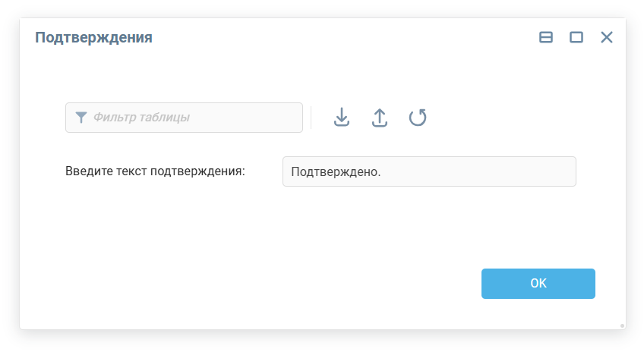Close the Подтверждения dialog
This screenshot has height=352, width=644.
coord(607,37)
